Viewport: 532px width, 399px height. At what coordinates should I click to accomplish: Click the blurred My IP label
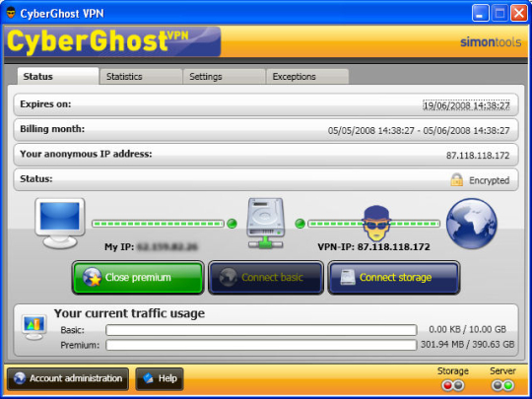pos(151,246)
